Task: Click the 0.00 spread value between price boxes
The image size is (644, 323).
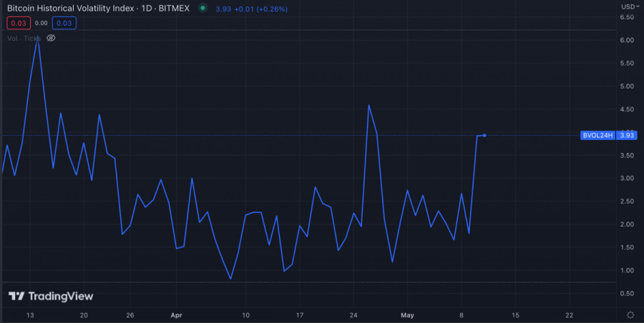Action: pos(41,23)
